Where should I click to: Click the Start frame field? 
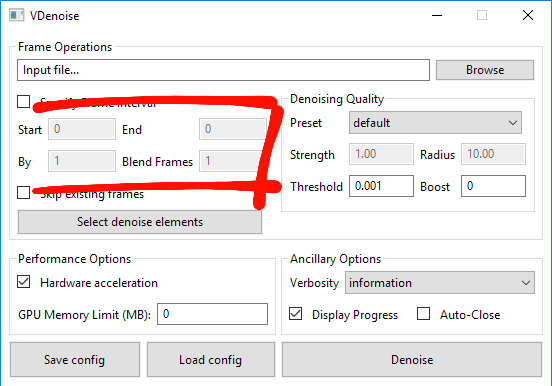coord(82,129)
